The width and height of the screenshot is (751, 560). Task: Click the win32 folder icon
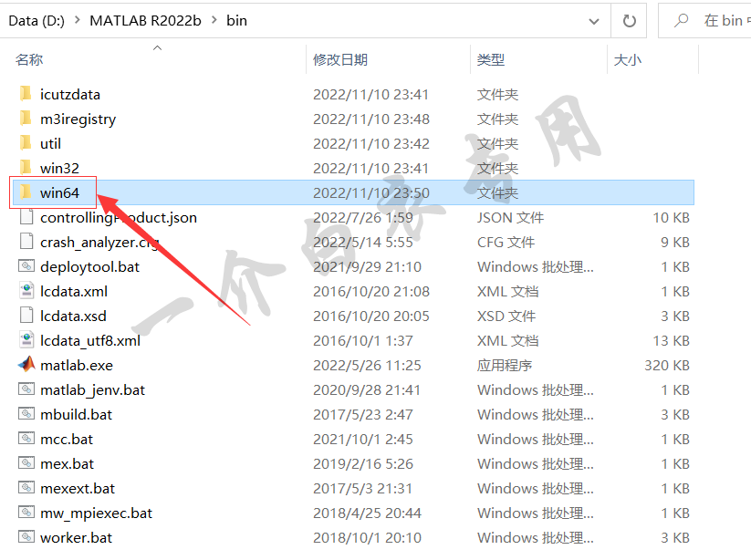(26, 168)
